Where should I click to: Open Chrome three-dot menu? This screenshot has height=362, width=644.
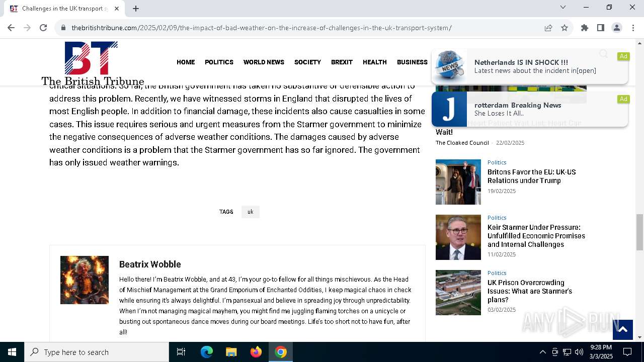click(x=633, y=28)
